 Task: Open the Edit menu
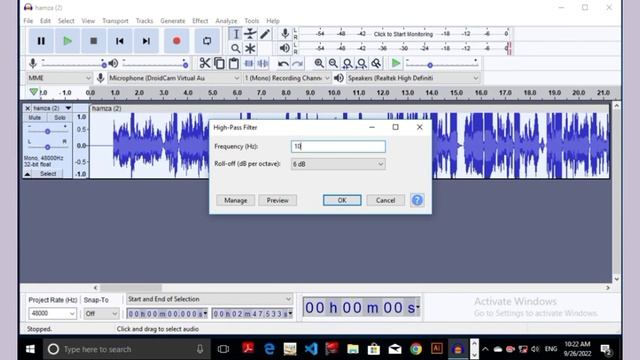[45, 21]
